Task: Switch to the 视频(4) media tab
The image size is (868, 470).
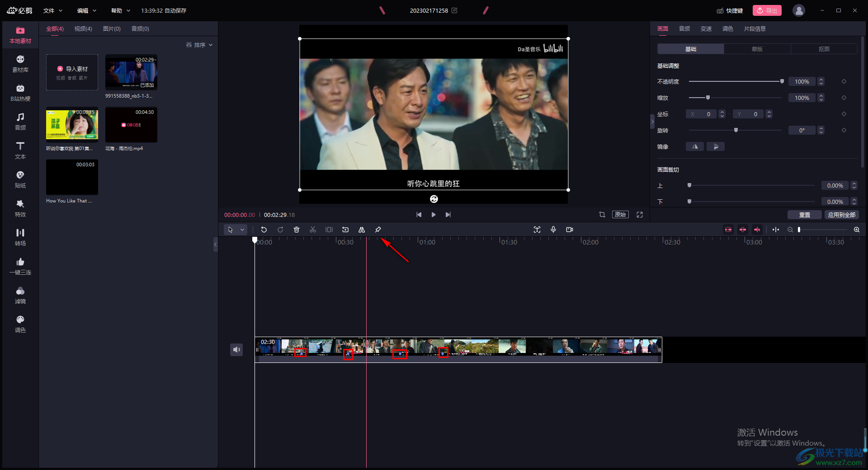Action: pyautogui.click(x=83, y=28)
